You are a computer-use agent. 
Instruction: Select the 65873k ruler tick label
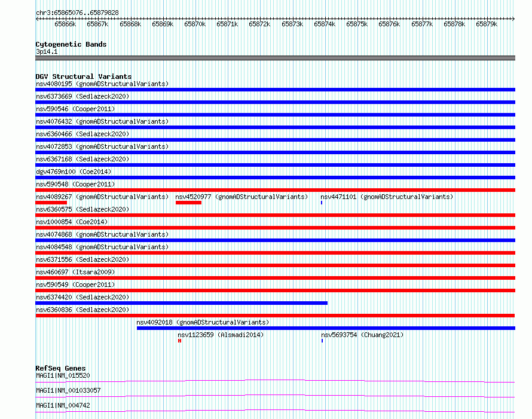[292, 24]
